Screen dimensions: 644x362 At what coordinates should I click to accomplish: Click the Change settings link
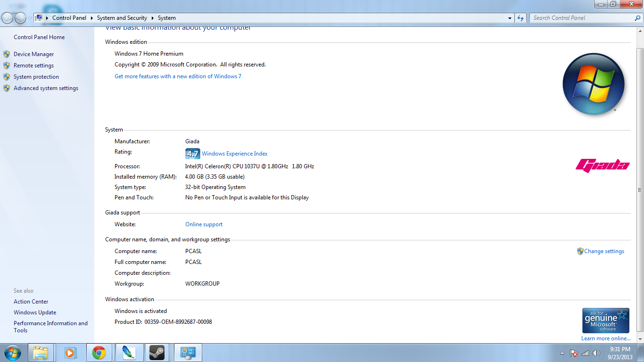pyautogui.click(x=604, y=251)
